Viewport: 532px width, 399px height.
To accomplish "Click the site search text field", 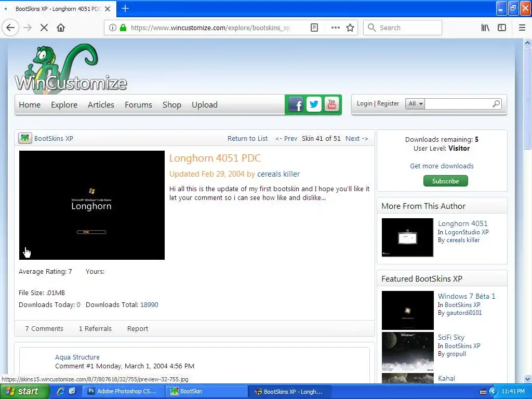I will point(458,103).
